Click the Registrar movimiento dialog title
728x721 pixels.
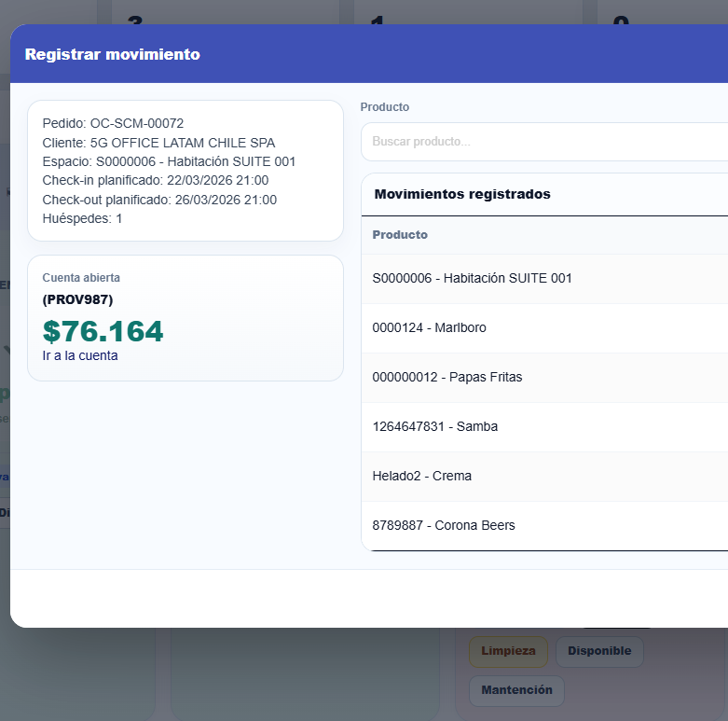[x=112, y=54]
